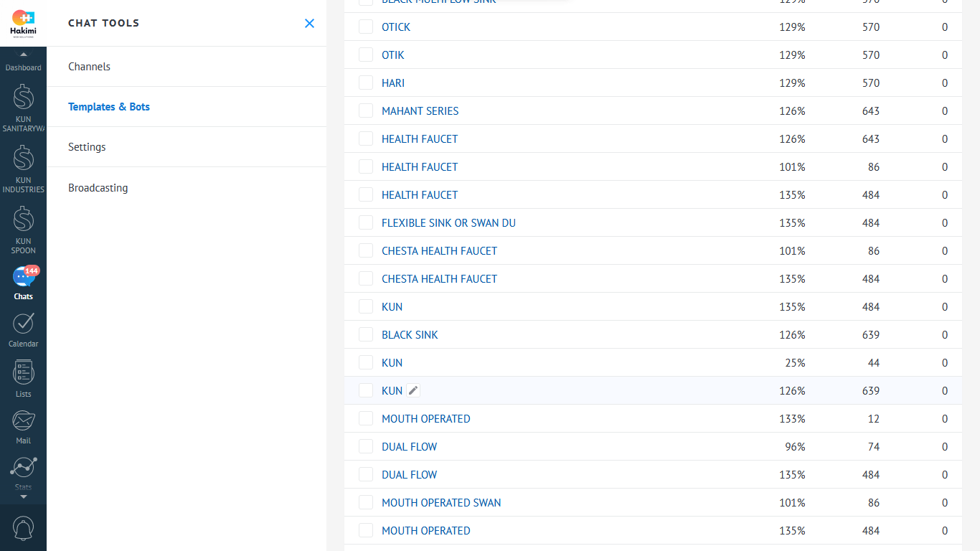980x551 pixels.
Task: Click the sidebar scroll-up arrow above Dashboard
Action: coord(23,55)
